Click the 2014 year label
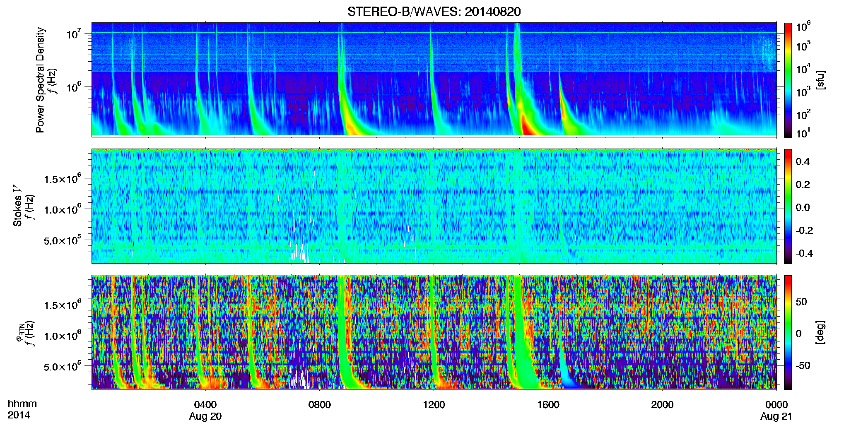 (19, 415)
